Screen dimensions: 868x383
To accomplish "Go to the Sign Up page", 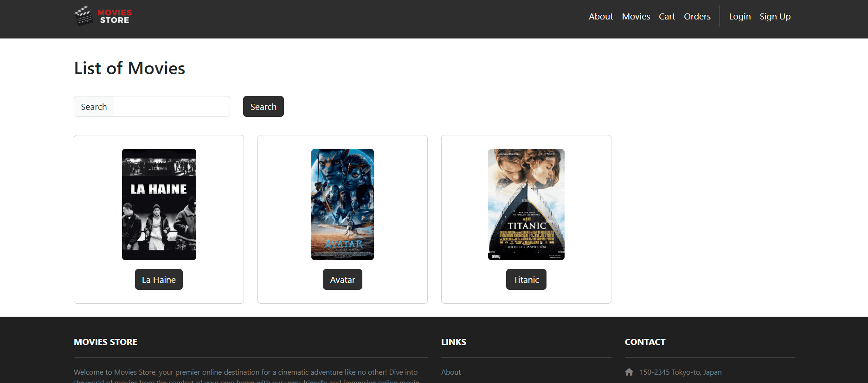I will pos(775,16).
